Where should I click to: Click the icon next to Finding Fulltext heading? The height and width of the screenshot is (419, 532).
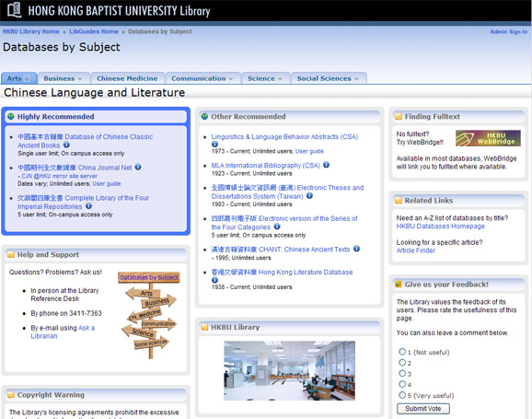click(x=399, y=117)
